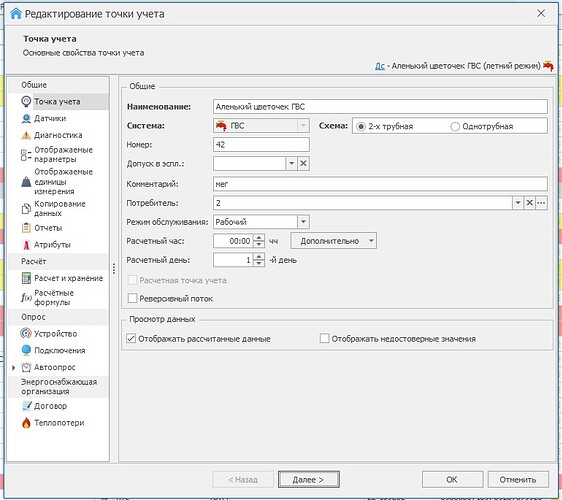Select the Подключения globe icon
The image size is (562, 500).
(x=26, y=350)
